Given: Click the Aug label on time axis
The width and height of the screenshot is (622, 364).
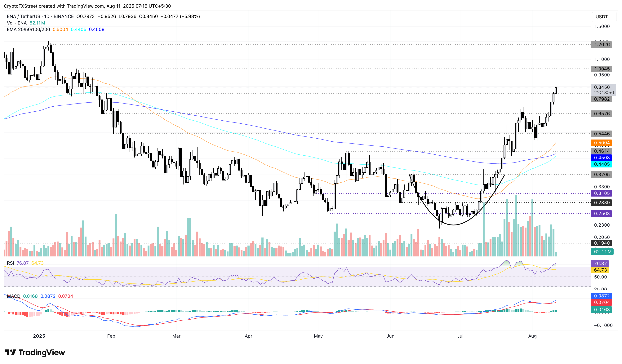Looking at the screenshot, I should [x=532, y=336].
